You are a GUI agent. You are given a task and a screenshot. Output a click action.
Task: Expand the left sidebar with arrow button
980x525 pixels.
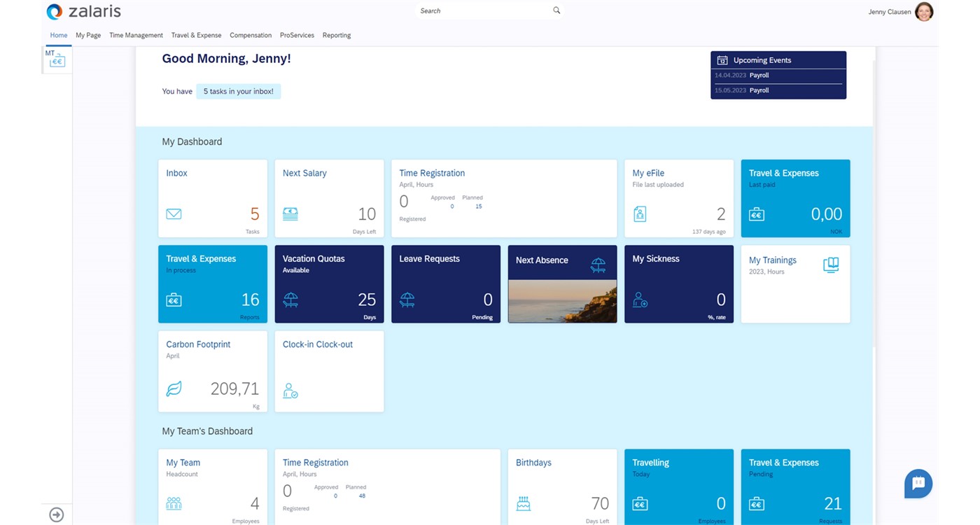57,514
